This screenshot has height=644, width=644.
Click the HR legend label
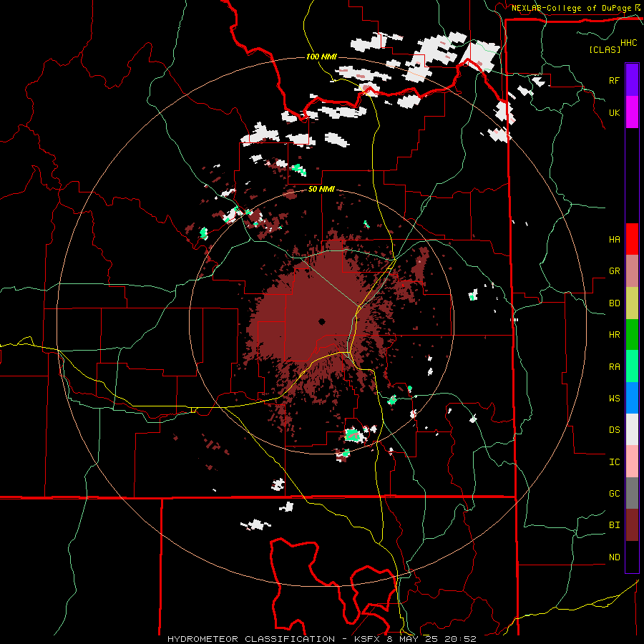click(x=614, y=335)
